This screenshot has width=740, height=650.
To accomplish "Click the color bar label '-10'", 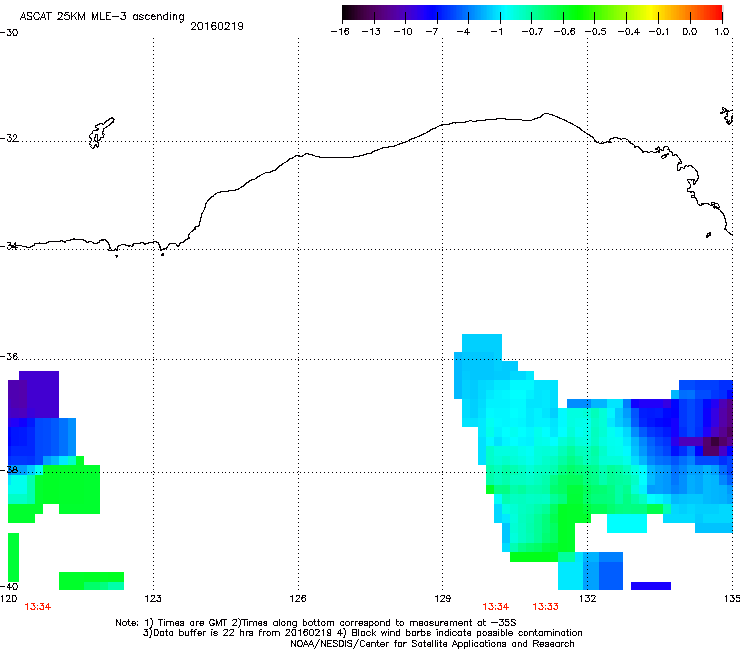I will 403,32.
